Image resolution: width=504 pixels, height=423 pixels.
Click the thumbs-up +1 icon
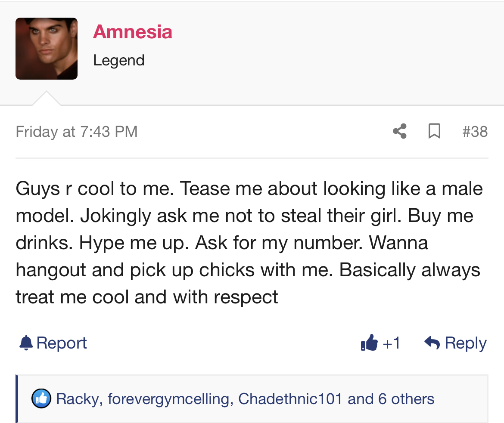coord(369,343)
